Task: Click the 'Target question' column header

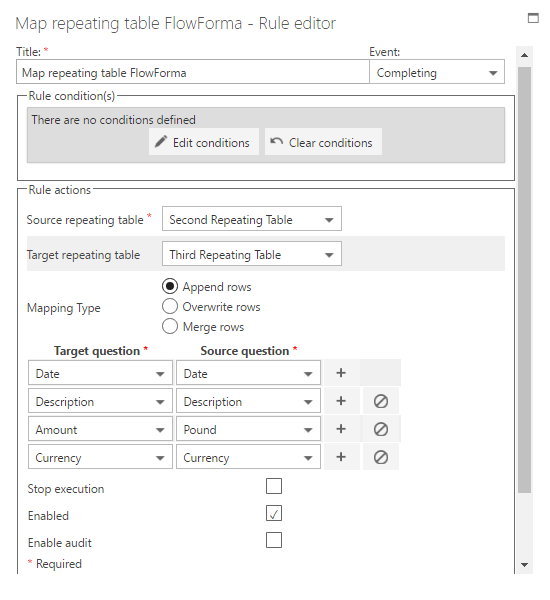Action: [97, 351]
